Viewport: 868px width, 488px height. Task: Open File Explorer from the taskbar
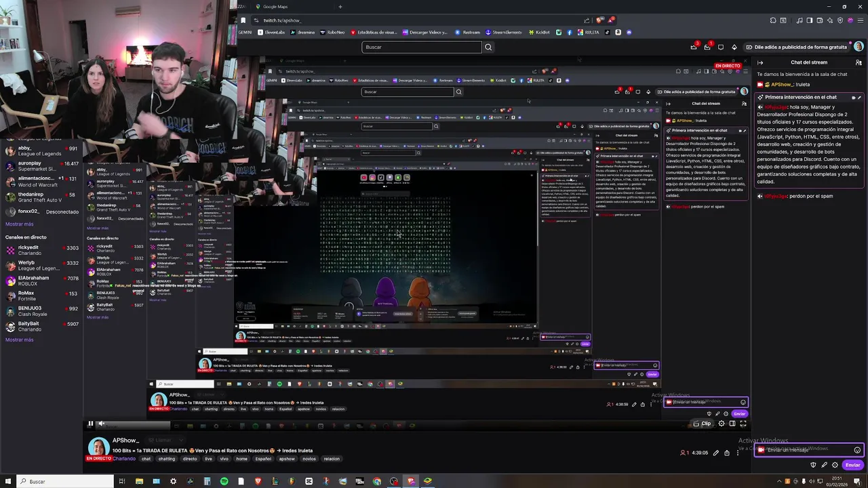pos(139,481)
